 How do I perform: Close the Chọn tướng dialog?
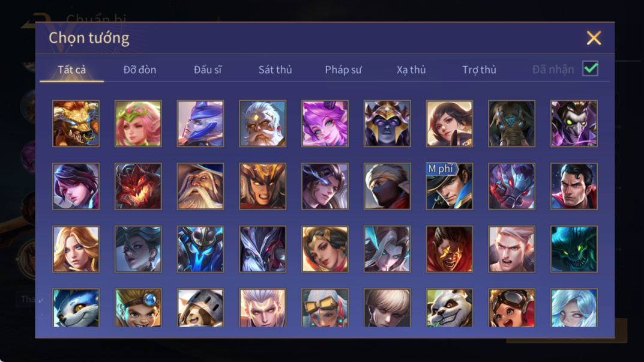click(594, 38)
